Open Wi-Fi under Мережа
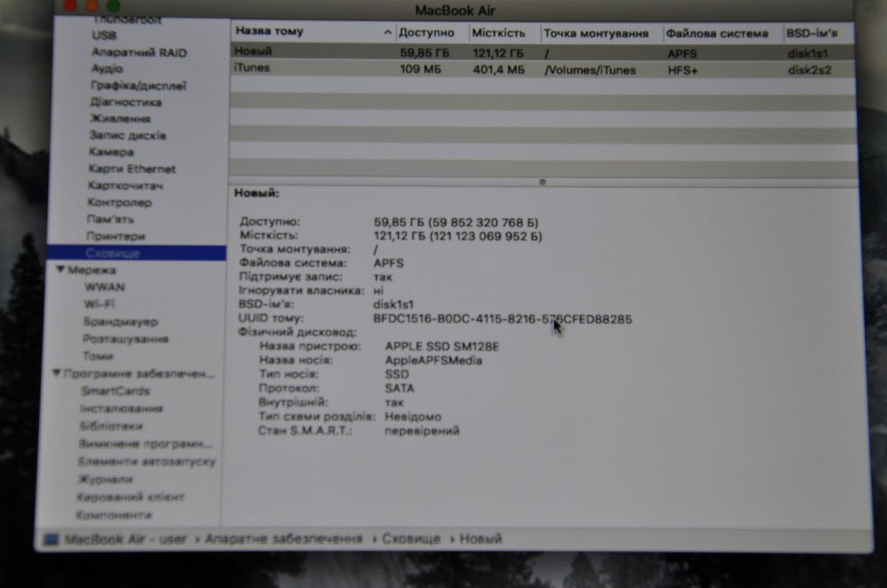 99,304
